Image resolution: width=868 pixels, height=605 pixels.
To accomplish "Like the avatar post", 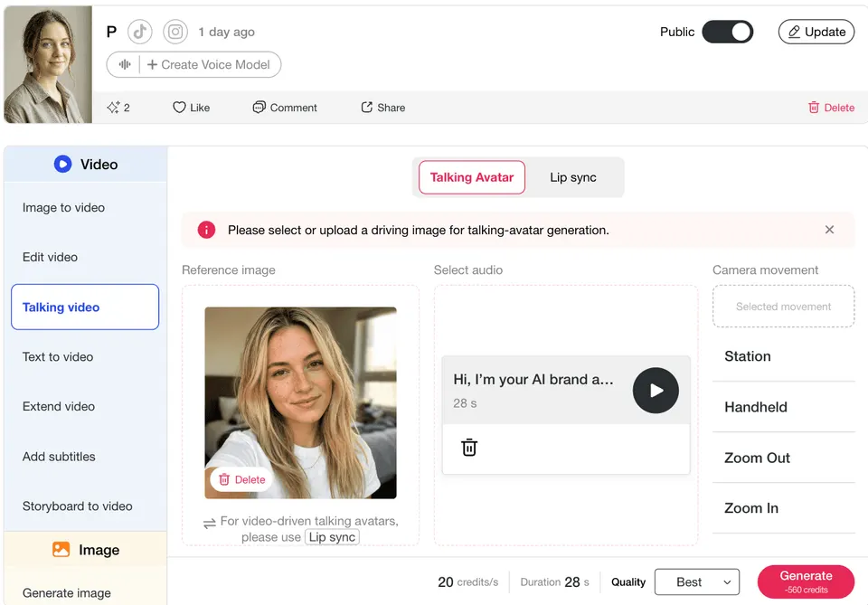I will (191, 108).
